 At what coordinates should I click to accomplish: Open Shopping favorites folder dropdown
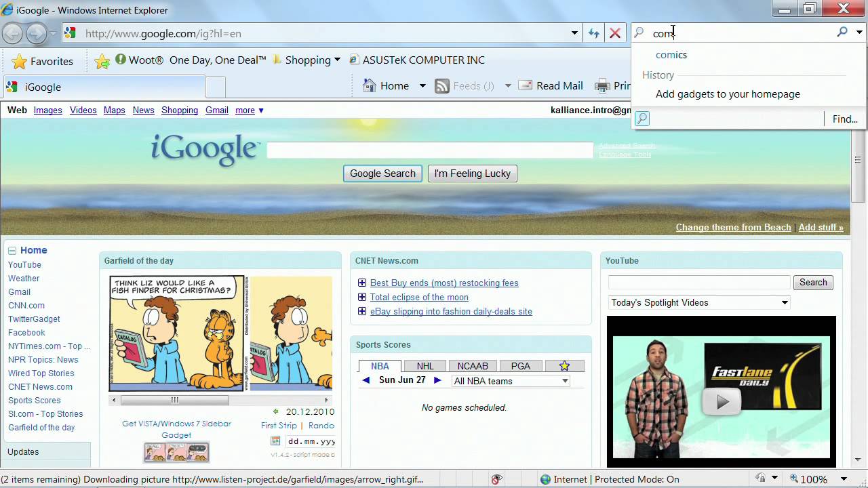point(337,60)
